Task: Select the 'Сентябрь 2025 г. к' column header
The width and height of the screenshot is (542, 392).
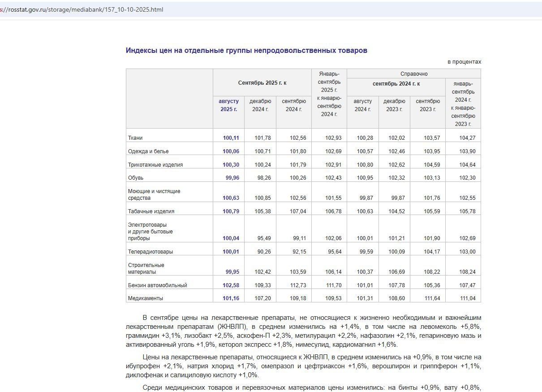Action: click(x=262, y=83)
